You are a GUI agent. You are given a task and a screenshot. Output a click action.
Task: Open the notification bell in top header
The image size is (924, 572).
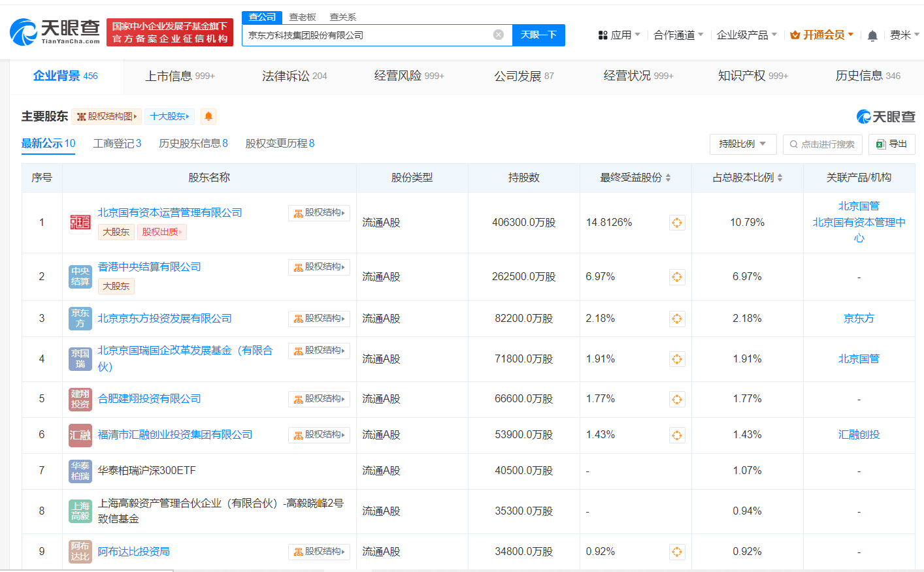point(872,35)
